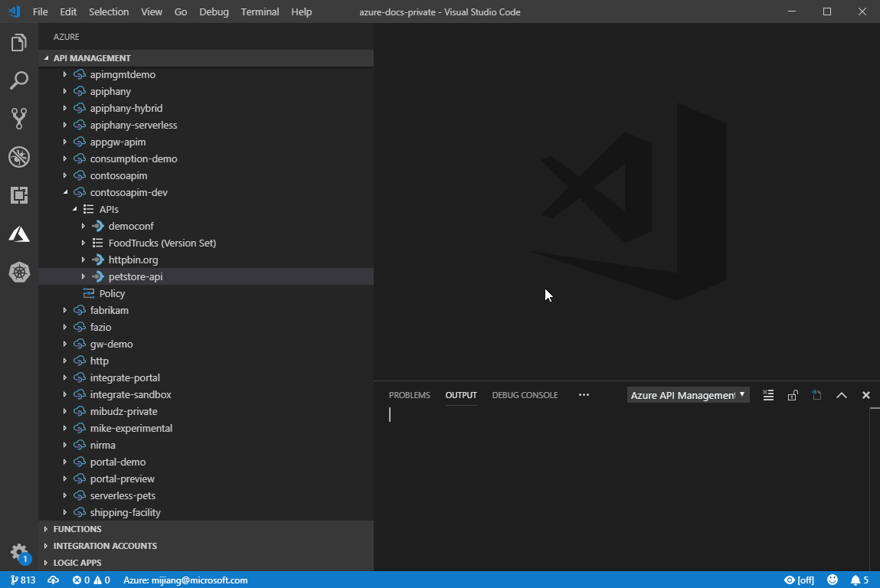Open the Terminal menu

260,11
